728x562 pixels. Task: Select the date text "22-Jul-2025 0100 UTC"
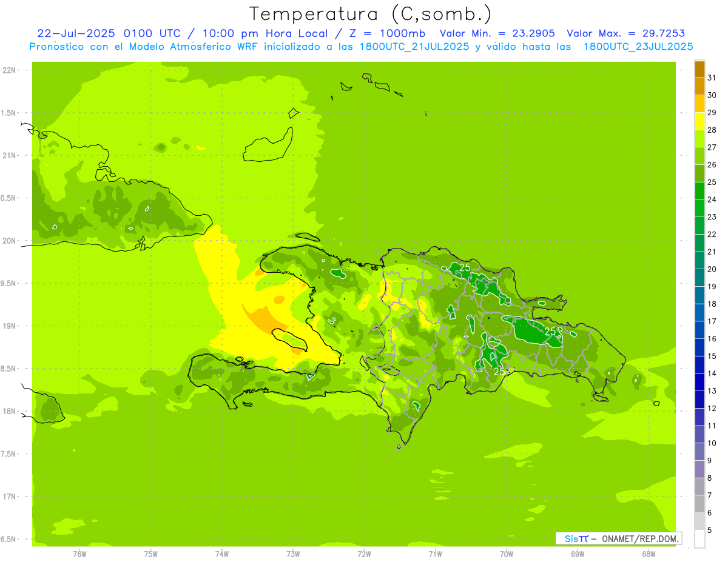click(x=109, y=33)
